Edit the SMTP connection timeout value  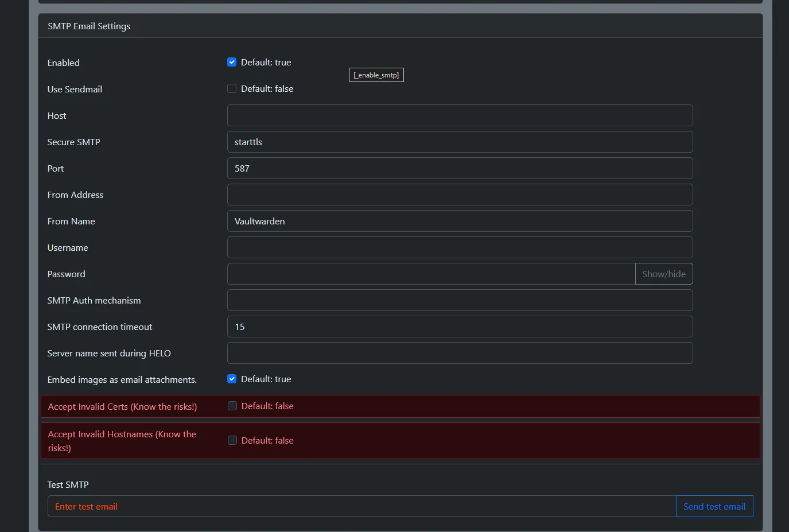pyautogui.click(x=460, y=327)
